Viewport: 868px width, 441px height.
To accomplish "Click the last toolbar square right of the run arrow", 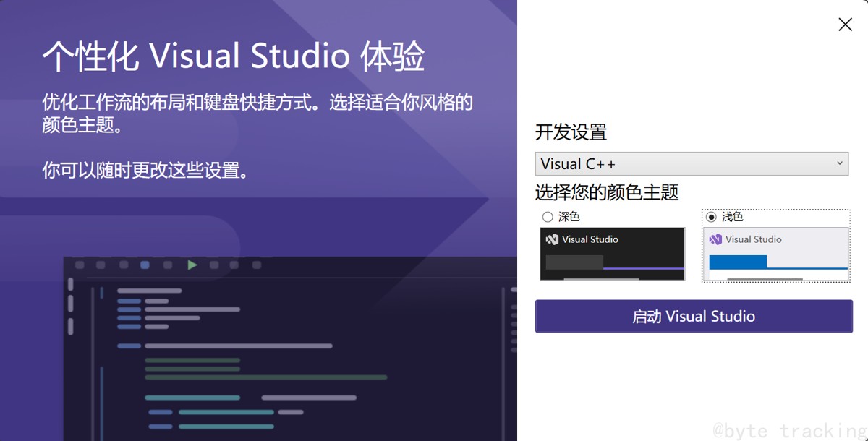I will pyautogui.click(x=256, y=265).
